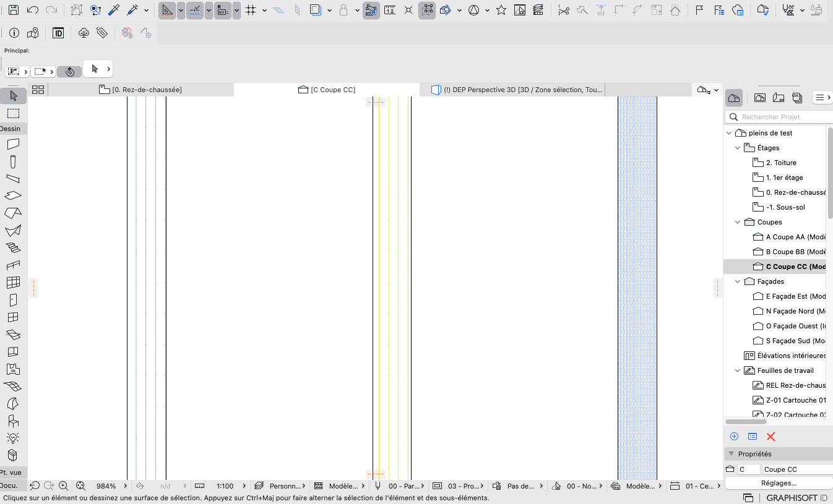Click the Save (floppy disk) icon
The height and width of the screenshot is (504, 833).
pyautogui.click(x=13, y=10)
